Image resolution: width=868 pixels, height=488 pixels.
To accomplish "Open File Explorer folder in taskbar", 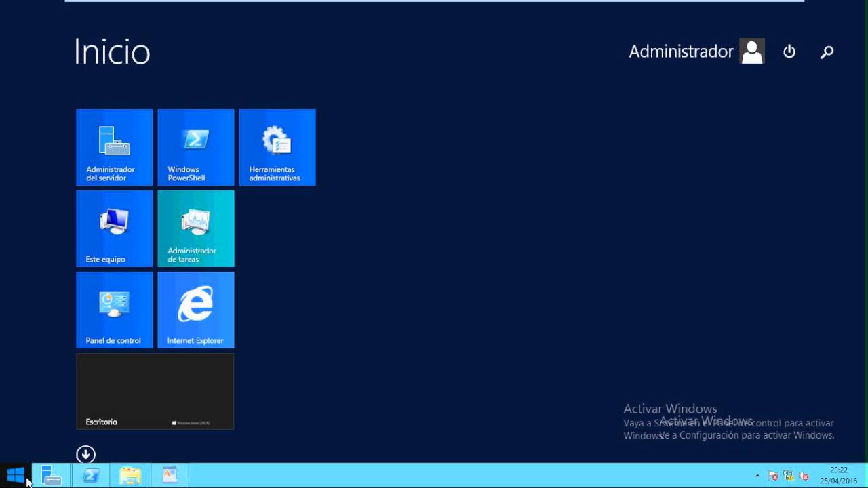I will pyautogui.click(x=130, y=476).
